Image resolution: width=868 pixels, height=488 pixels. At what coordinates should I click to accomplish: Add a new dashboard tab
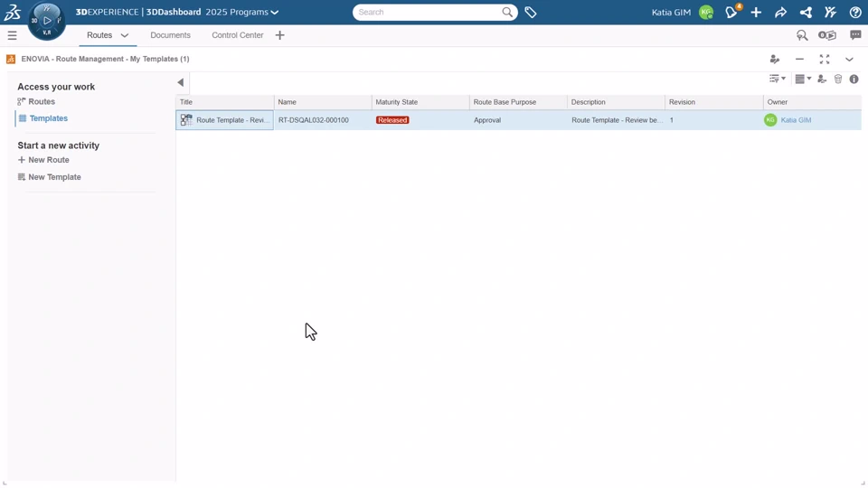point(279,35)
